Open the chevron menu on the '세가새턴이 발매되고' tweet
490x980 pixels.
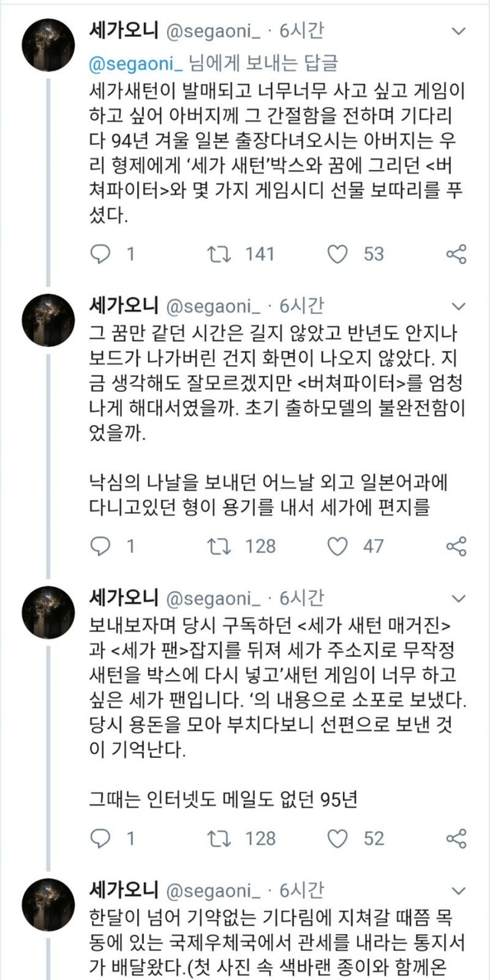point(459,31)
